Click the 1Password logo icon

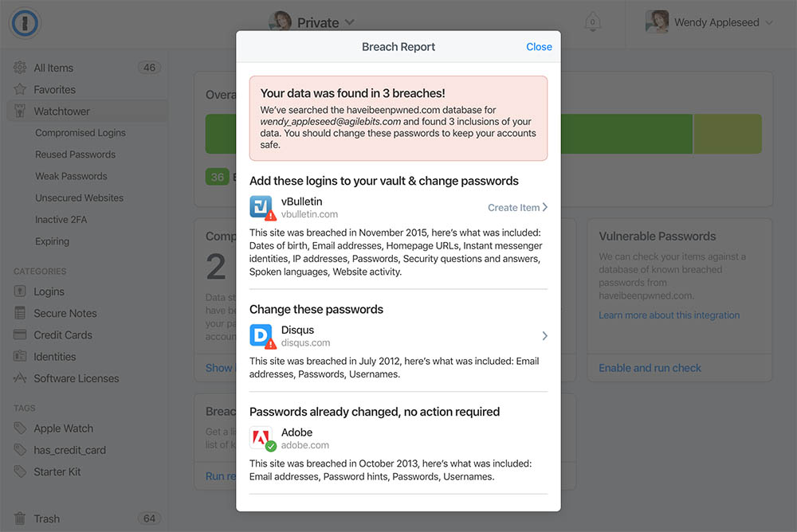[25, 23]
